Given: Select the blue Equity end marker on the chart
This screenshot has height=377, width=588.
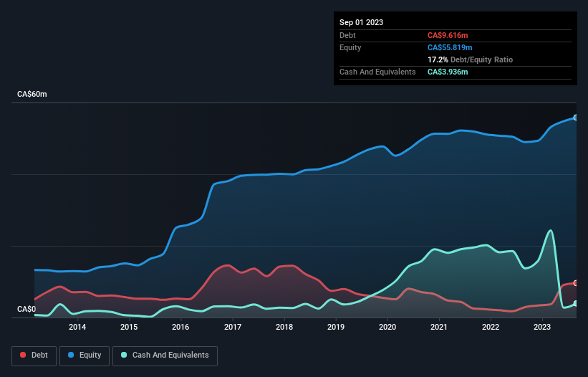Looking at the screenshot, I should [576, 118].
